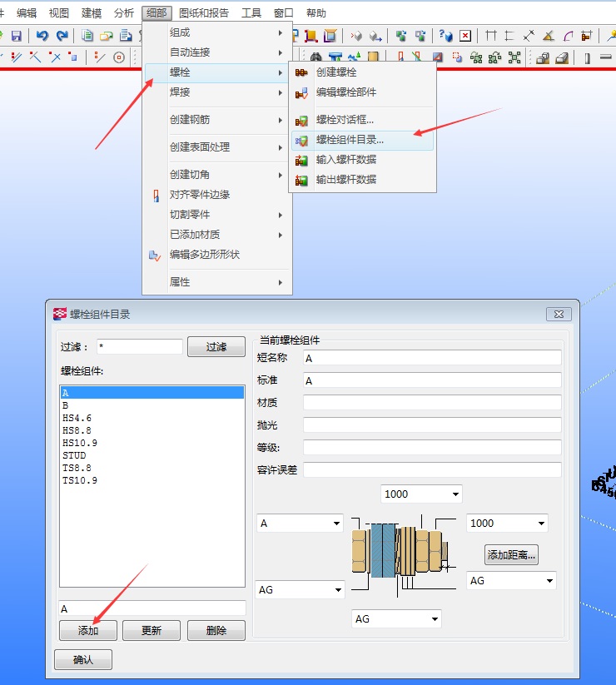Expand the 创建表面处理 submenu
The image size is (616, 685).
(216, 147)
